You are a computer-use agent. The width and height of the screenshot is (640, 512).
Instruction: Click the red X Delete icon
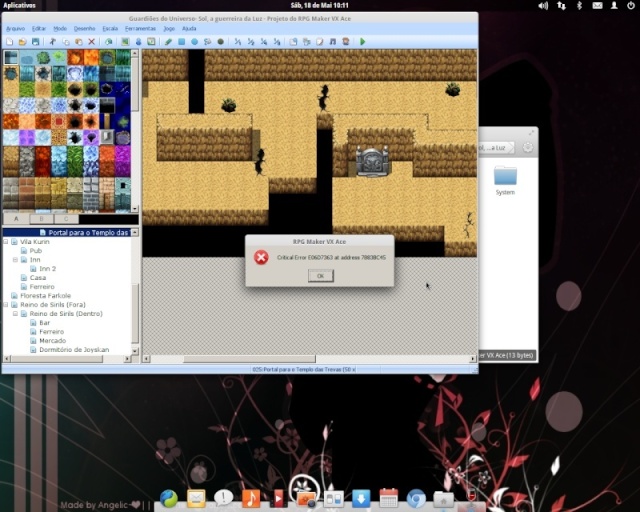coord(92,42)
